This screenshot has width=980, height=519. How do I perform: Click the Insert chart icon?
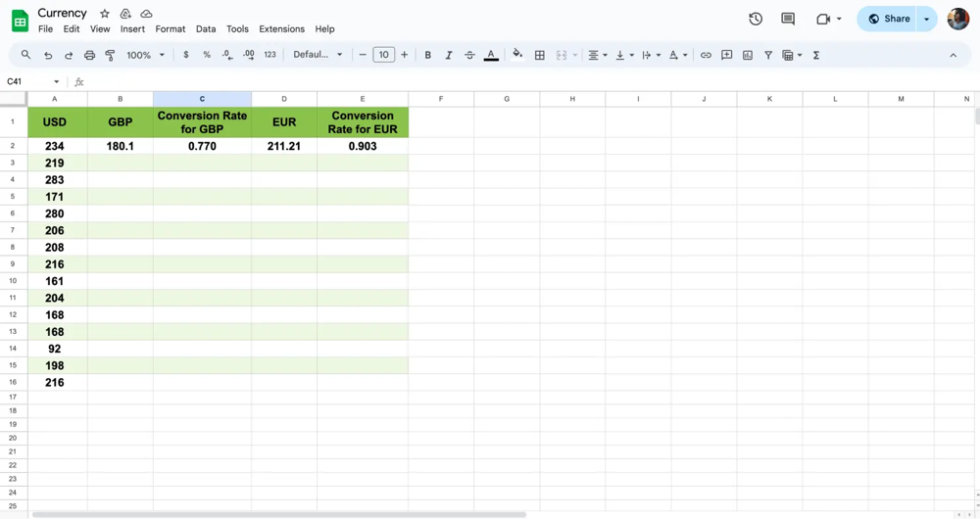748,56
